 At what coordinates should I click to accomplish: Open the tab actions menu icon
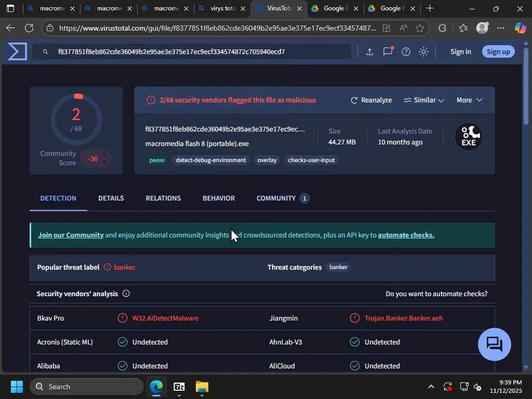point(10,8)
